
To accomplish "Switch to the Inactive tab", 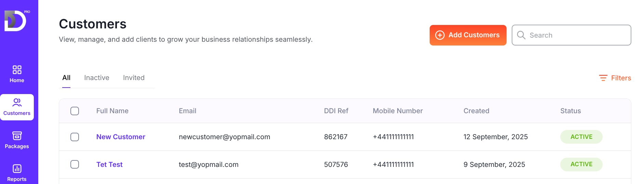I will [x=96, y=78].
